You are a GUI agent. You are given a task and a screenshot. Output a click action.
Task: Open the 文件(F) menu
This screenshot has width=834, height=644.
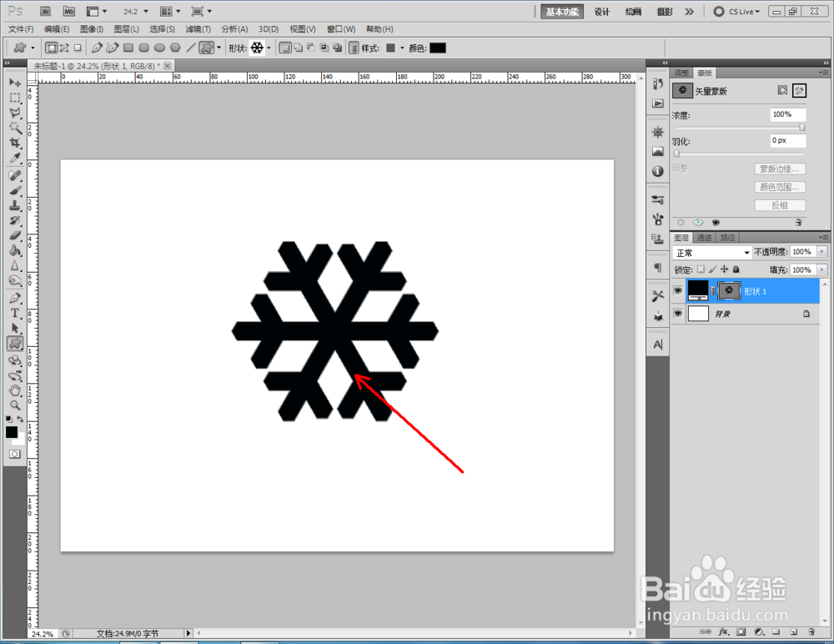(21, 28)
